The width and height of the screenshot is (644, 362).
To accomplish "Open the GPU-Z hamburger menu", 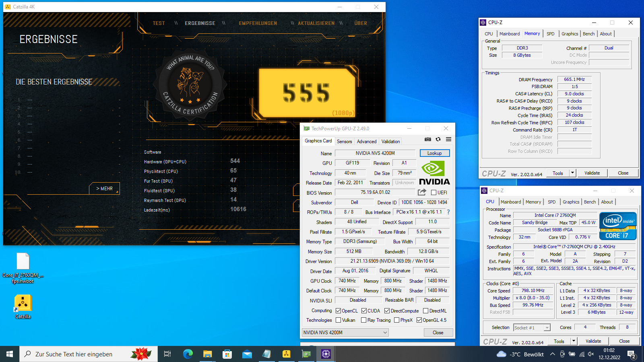I will 448,139.
